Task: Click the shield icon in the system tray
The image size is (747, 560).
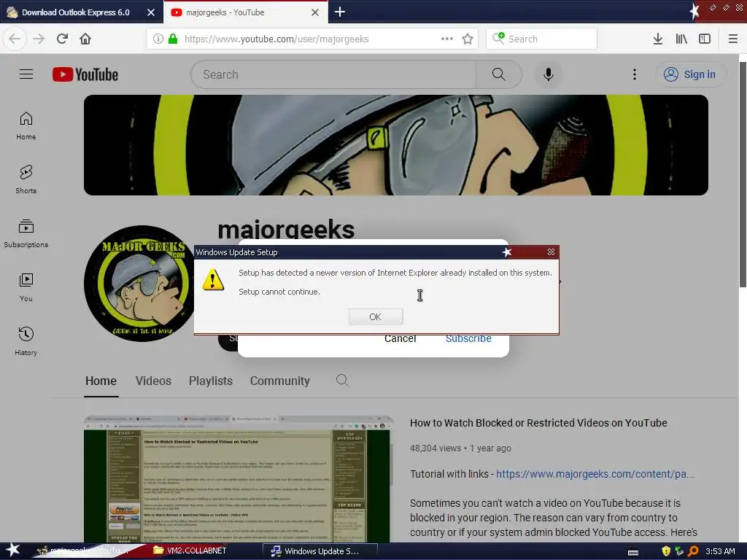Action: (665, 551)
